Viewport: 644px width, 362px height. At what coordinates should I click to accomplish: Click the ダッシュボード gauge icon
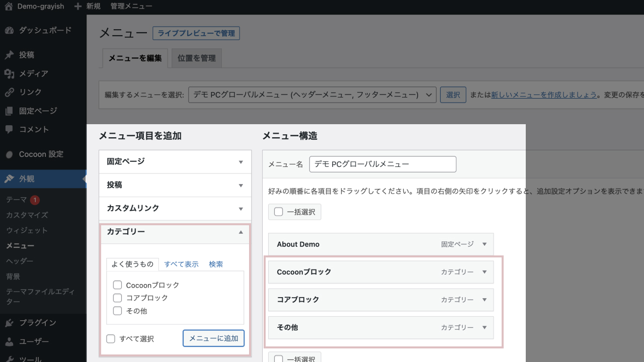9,30
